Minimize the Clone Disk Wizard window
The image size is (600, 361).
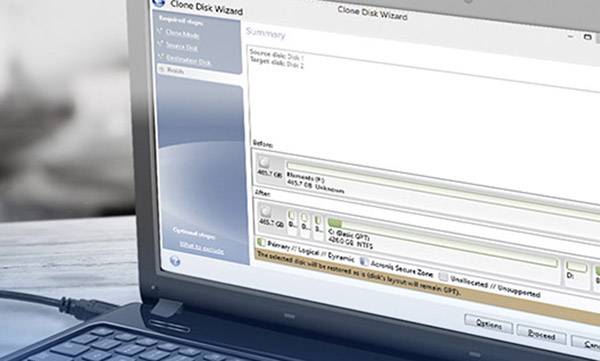coord(571,36)
